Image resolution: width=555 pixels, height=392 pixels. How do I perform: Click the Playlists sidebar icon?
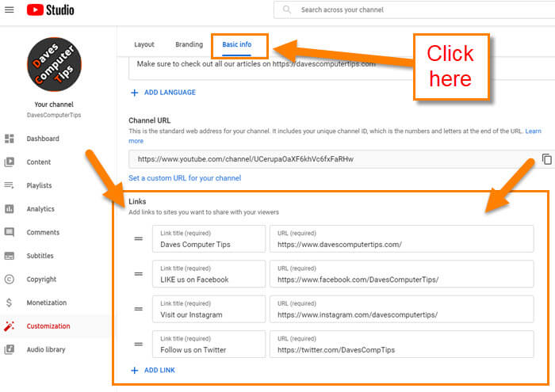(10, 185)
